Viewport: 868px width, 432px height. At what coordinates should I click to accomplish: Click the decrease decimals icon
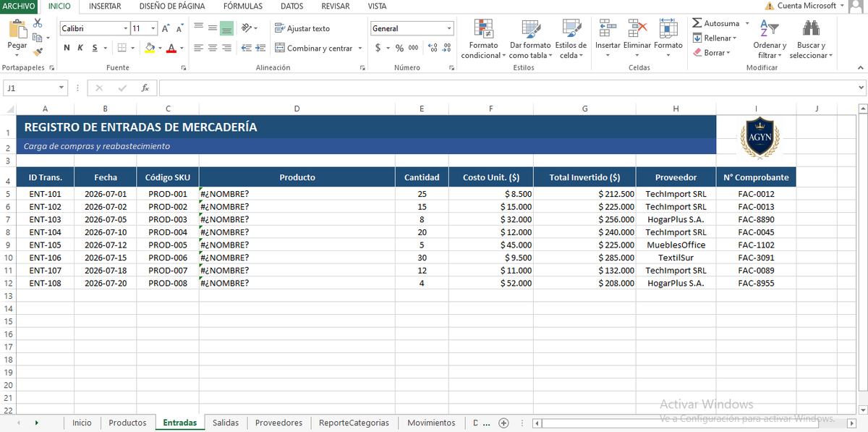446,48
